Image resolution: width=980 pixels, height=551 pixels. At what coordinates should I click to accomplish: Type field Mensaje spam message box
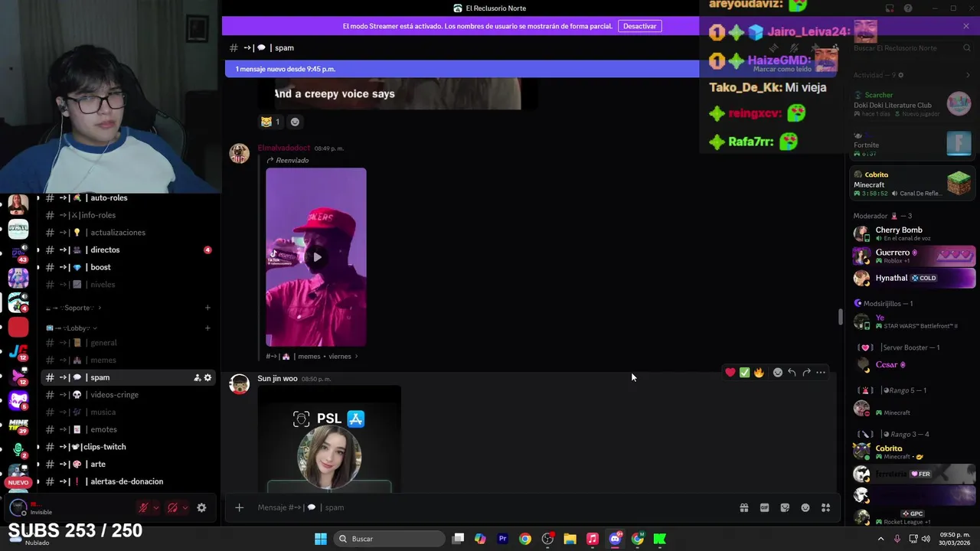coord(490,507)
